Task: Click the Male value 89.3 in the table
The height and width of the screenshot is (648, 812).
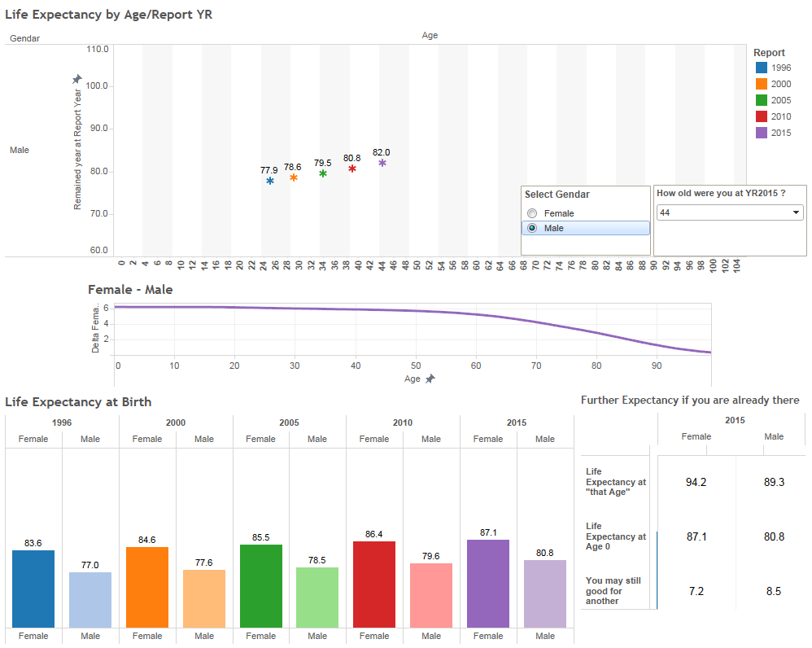Action: [x=774, y=482]
